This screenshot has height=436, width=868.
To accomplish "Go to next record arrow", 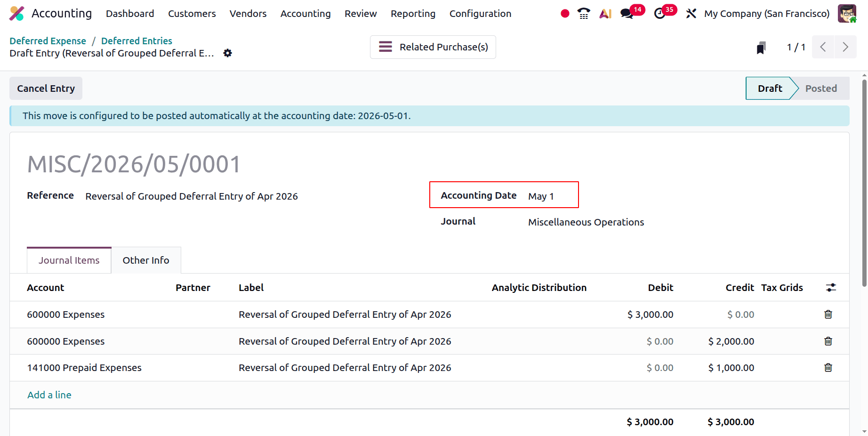I will coord(845,47).
